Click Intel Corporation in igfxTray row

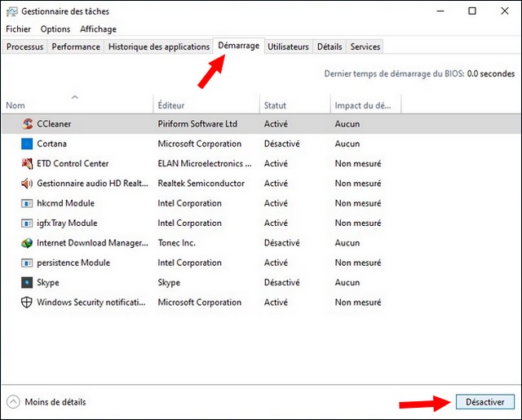tap(189, 223)
